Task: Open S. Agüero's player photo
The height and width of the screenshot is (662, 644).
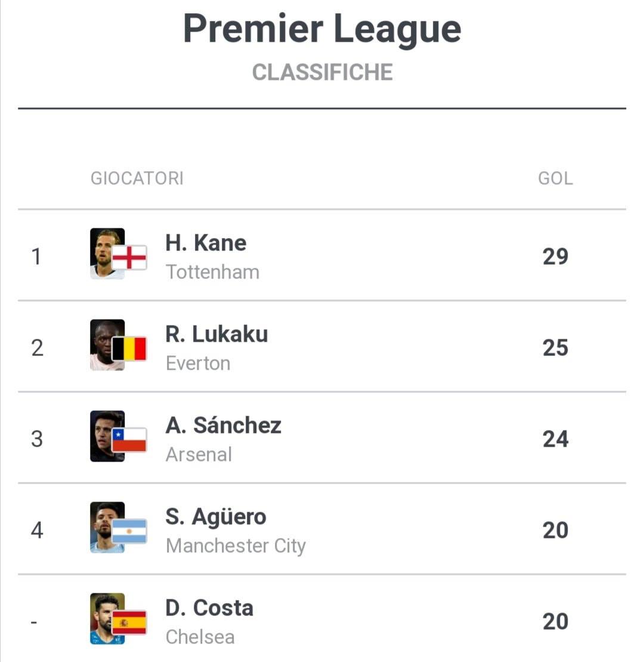Action: click(x=107, y=527)
